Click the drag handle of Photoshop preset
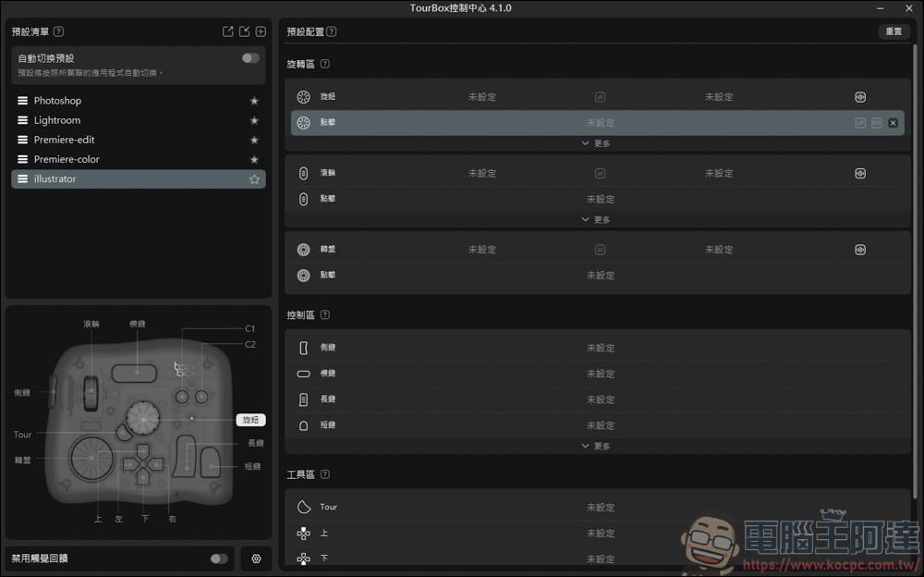Image resolution: width=924 pixels, height=577 pixels. [x=22, y=101]
